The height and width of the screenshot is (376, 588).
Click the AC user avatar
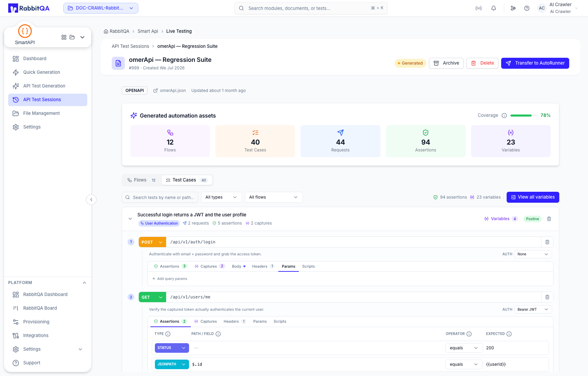542,8
